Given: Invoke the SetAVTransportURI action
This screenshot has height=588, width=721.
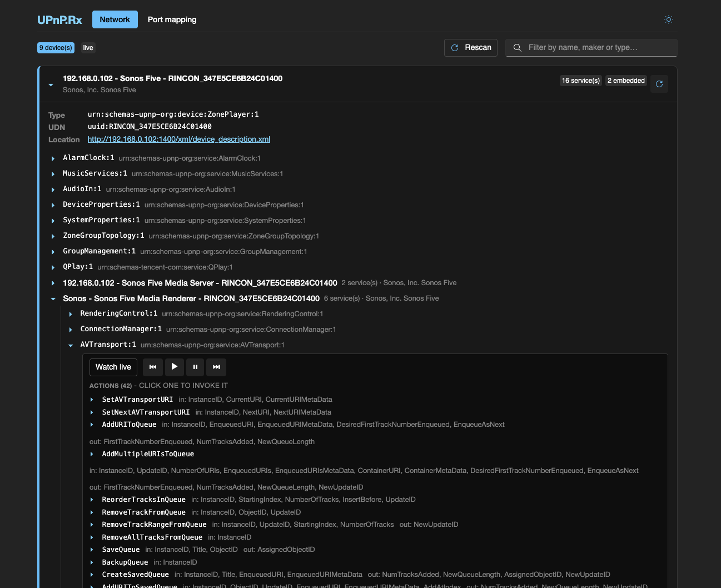Looking at the screenshot, I should coord(137,399).
